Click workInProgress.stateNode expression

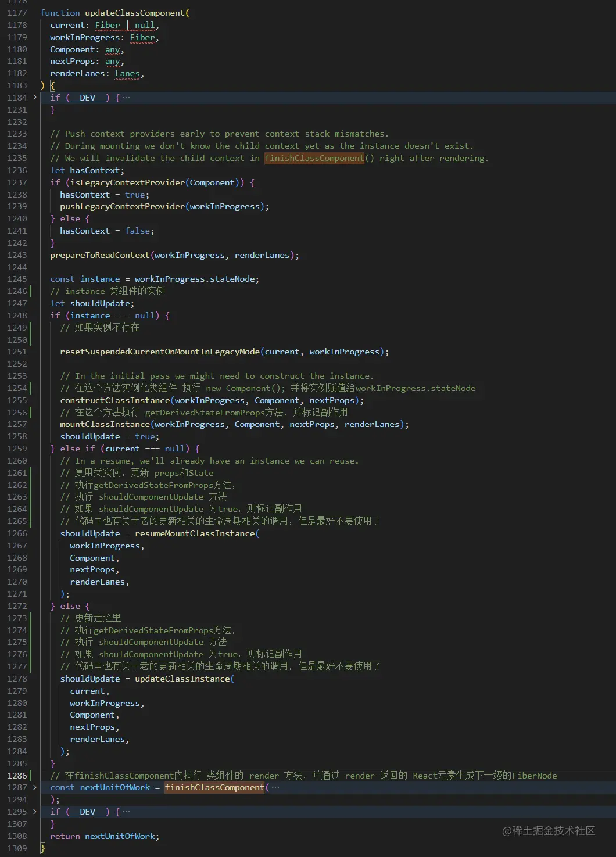[x=195, y=279]
